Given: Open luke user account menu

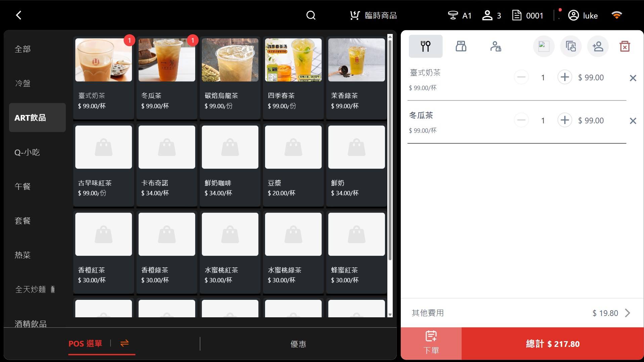Looking at the screenshot, I should tap(583, 15).
